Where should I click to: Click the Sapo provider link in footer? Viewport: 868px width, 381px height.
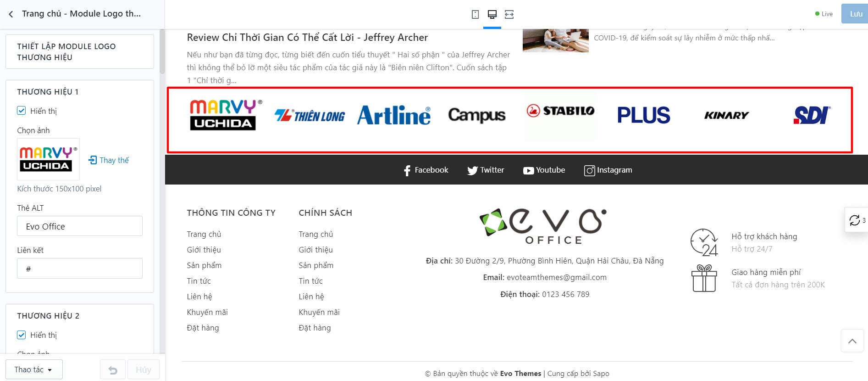(601, 374)
